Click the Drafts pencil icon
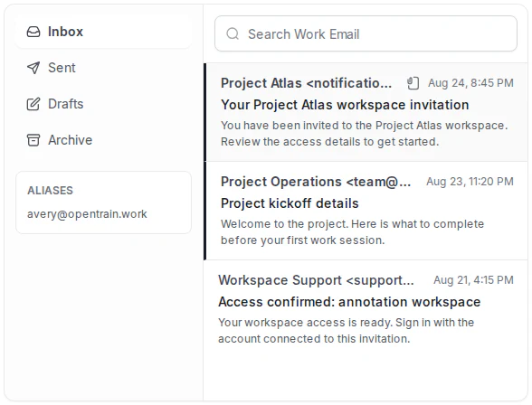 (33, 104)
